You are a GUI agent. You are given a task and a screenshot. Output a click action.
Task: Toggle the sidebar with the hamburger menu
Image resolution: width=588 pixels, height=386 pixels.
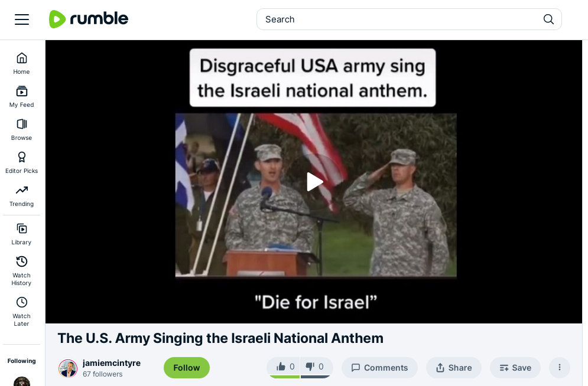click(22, 19)
